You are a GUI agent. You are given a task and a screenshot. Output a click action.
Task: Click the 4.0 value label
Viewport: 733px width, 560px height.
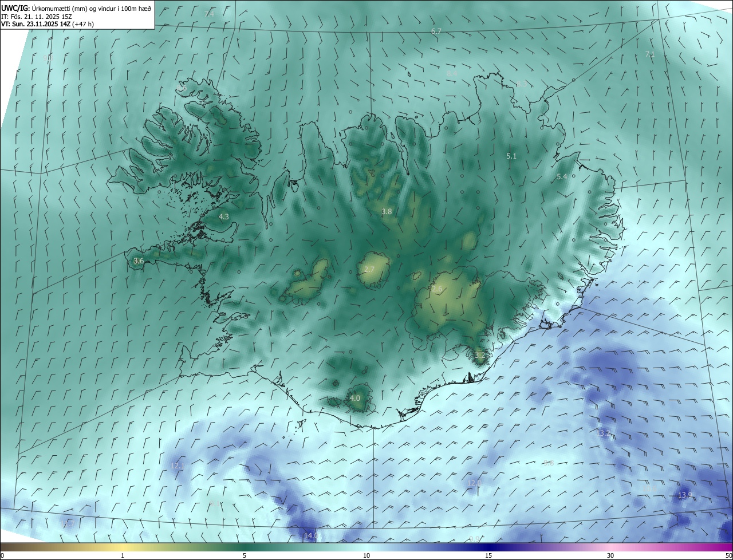coord(355,398)
